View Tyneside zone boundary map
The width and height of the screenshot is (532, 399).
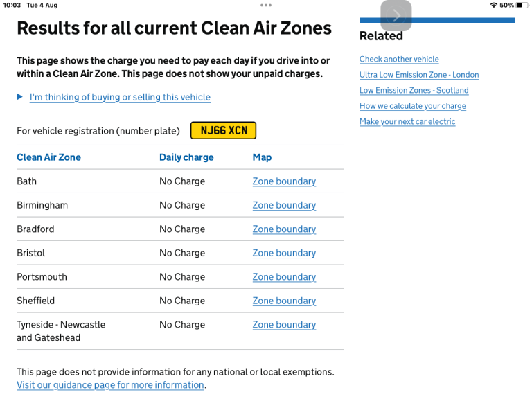(284, 325)
